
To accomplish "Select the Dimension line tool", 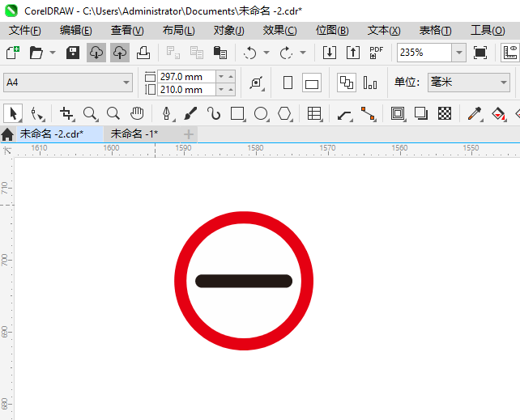I will click(x=344, y=113).
